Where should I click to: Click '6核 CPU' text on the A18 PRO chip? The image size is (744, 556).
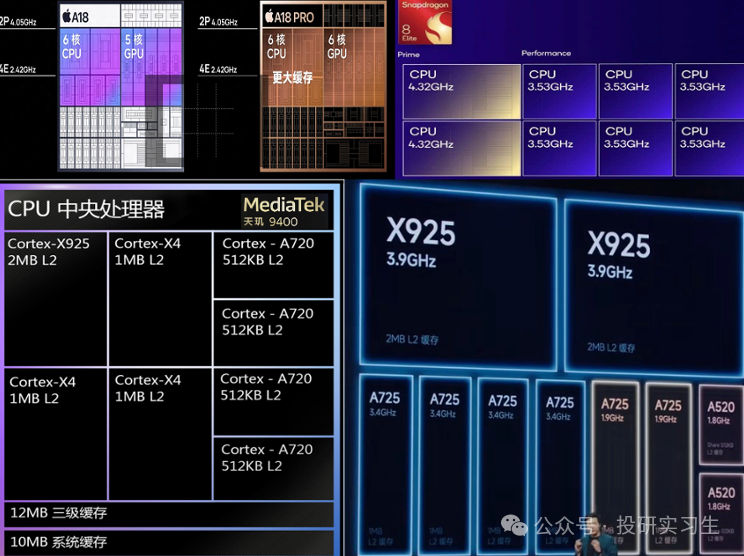click(x=277, y=46)
